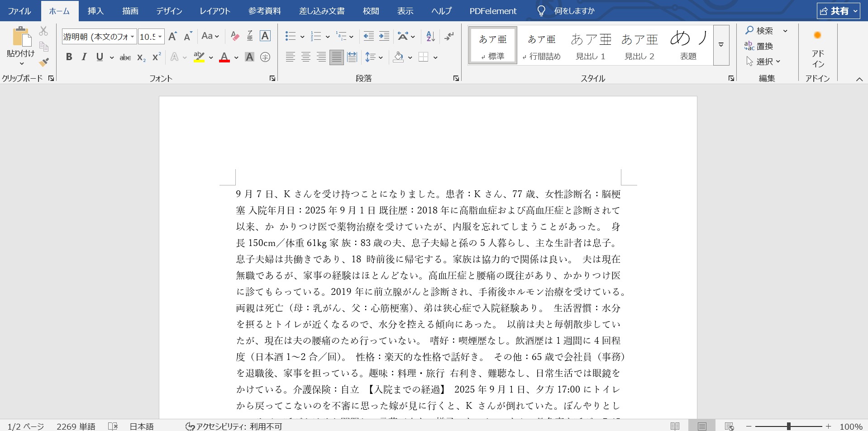Open the font name dropdown
Screen dimensions: 868x431
tap(132, 37)
